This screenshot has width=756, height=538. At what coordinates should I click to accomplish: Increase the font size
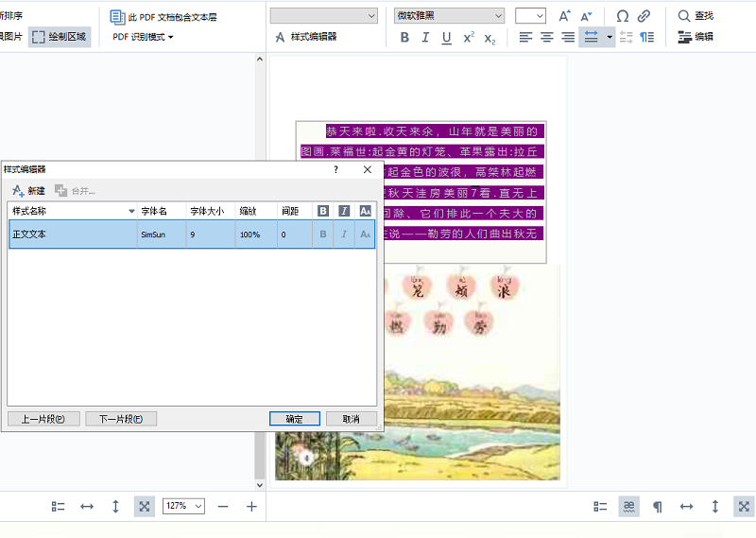click(564, 16)
